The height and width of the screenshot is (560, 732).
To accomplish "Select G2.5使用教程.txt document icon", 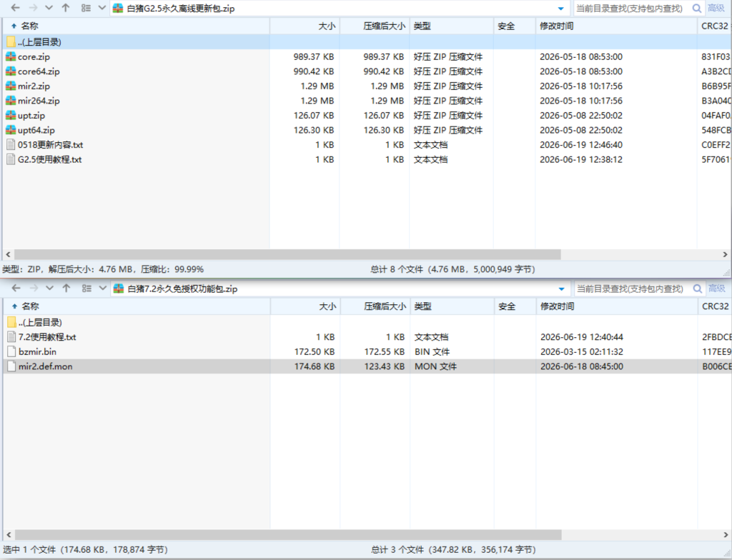I will (11, 159).
